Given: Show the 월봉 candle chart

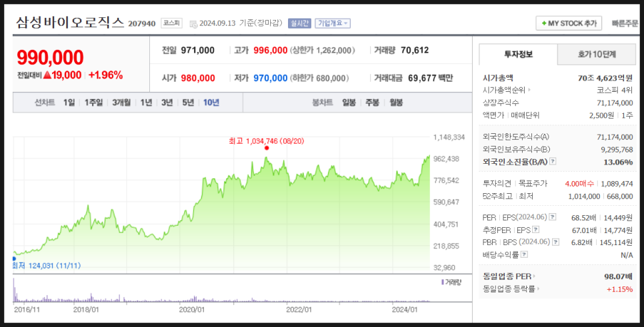Looking at the screenshot, I should point(396,103).
